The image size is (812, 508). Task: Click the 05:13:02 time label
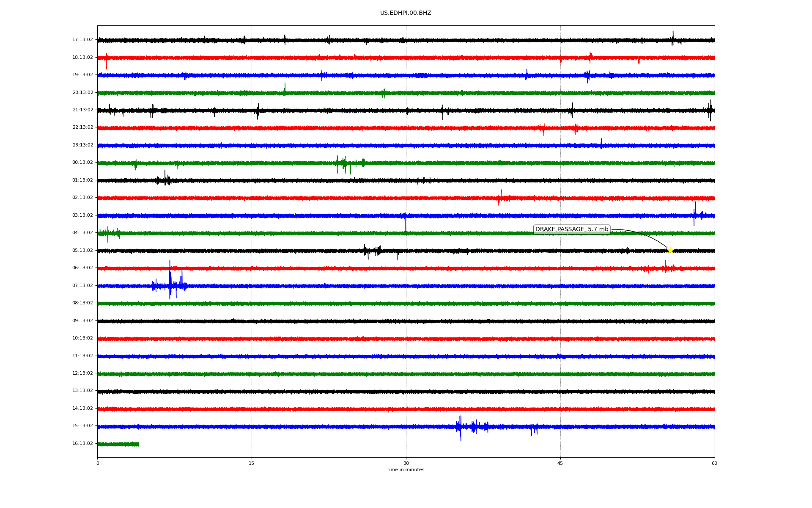[x=82, y=251]
